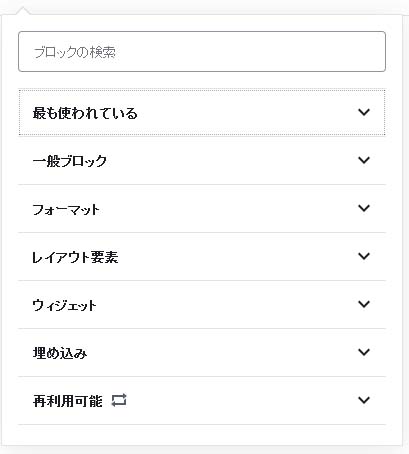
Task: Expand 一般ブロック using its chevron
Action: pyautogui.click(x=364, y=160)
